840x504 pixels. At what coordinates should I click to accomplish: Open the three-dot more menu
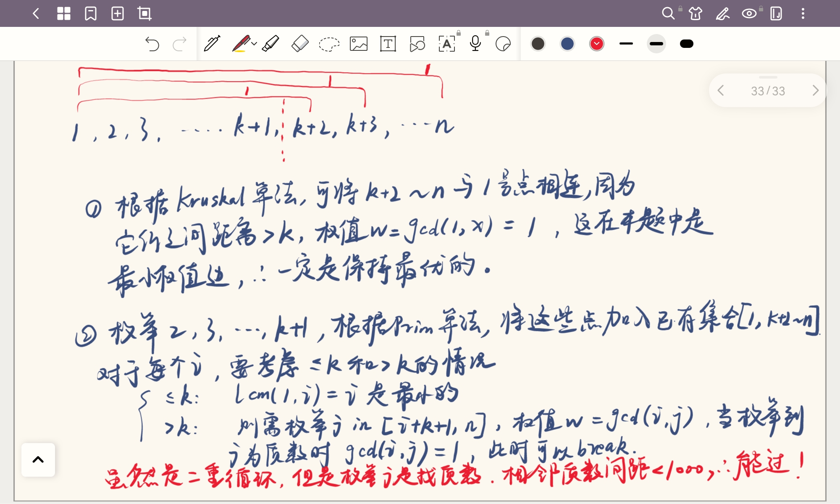click(803, 13)
